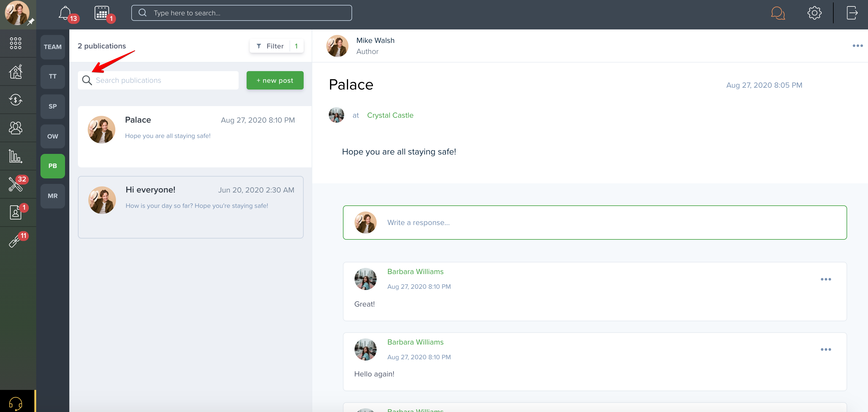Image resolution: width=868 pixels, height=412 pixels.
Task: Open more options for the Palace post header
Action: 858,46
